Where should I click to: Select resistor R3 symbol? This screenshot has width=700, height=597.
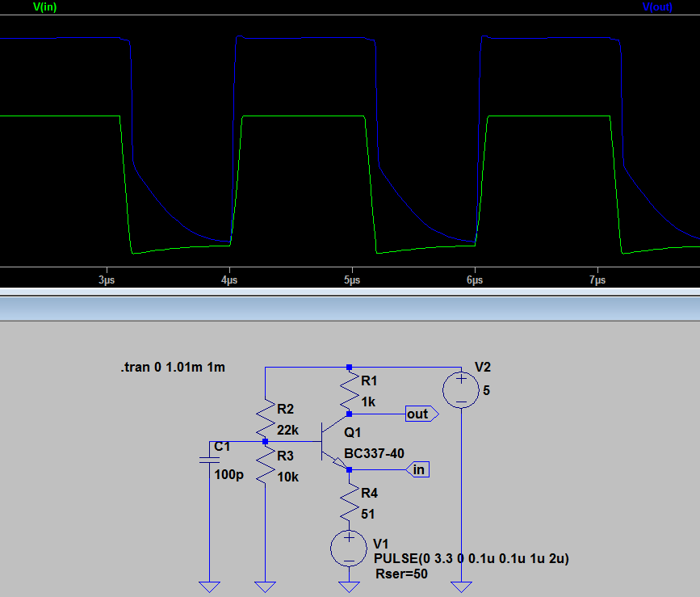point(265,465)
